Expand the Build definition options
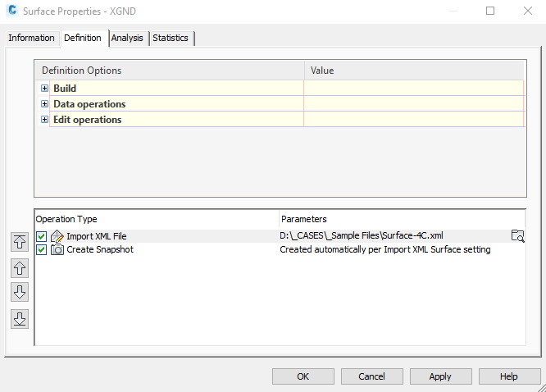 [44, 89]
